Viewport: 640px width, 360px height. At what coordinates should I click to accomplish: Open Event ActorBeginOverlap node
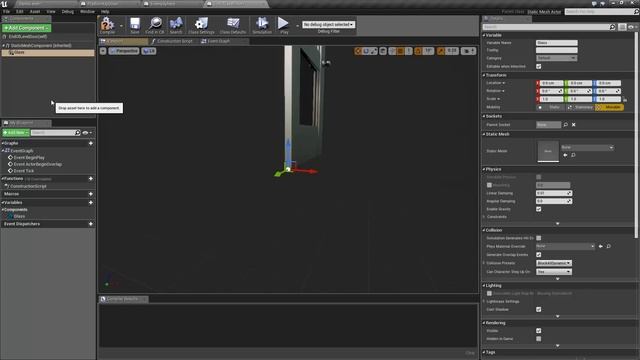tap(38, 164)
